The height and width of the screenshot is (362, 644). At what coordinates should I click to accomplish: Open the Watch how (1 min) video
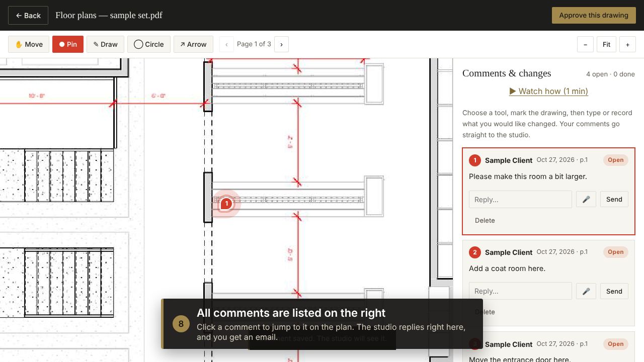point(548,91)
